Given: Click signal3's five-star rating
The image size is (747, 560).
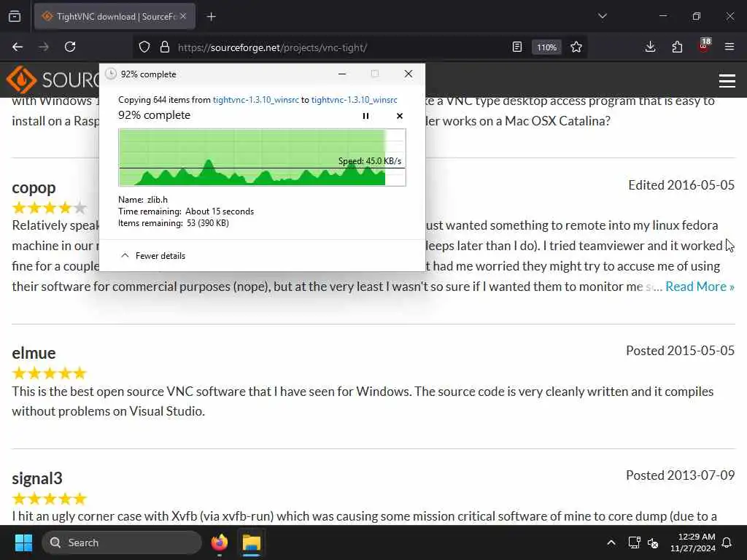Looking at the screenshot, I should pyautogui.click(x=50, y=499).
